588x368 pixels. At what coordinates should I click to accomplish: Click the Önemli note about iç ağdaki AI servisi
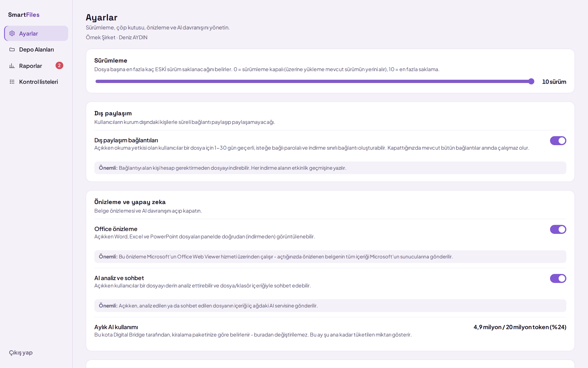pyautogui.click(x=330, y=306)
